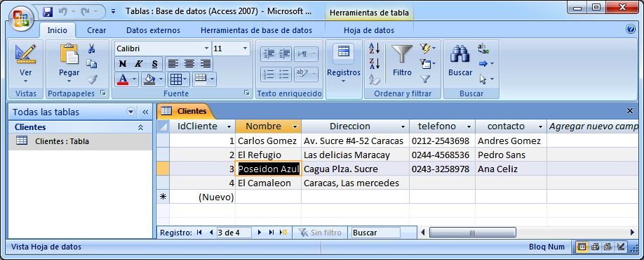The width and height of the screenshot is (644, 260).
Task: Apply the red font color swatch
Action: (x=122, y=79)
